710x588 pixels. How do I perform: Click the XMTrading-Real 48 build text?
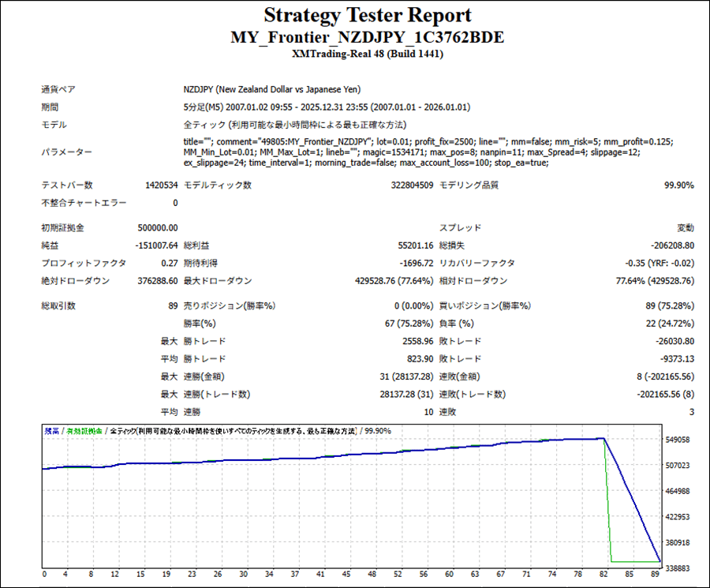(367, 54)
